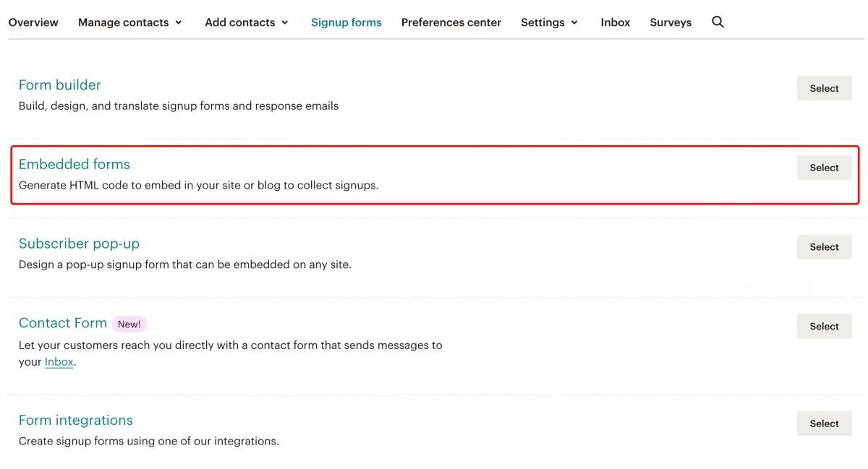Click the search magnifier icon
The image size is (868, 469).
[718, 22]
